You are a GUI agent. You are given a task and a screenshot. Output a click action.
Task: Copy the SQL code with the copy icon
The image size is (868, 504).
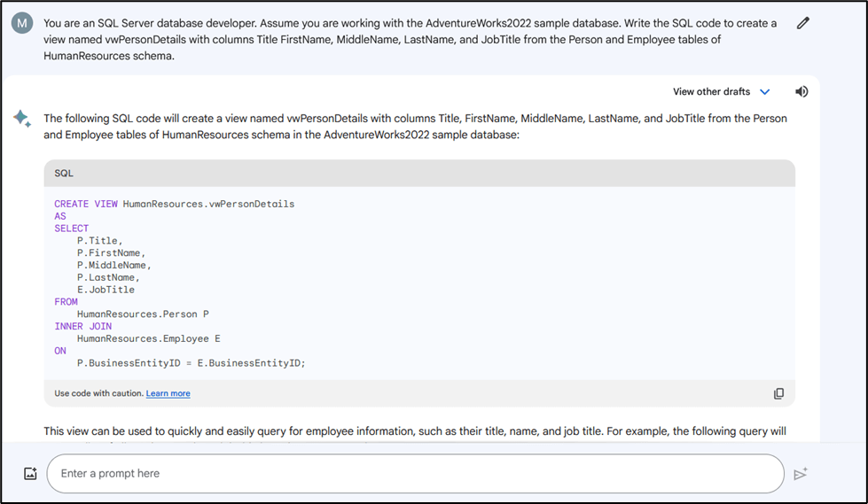pyautogui.click(x=778, y=393)
